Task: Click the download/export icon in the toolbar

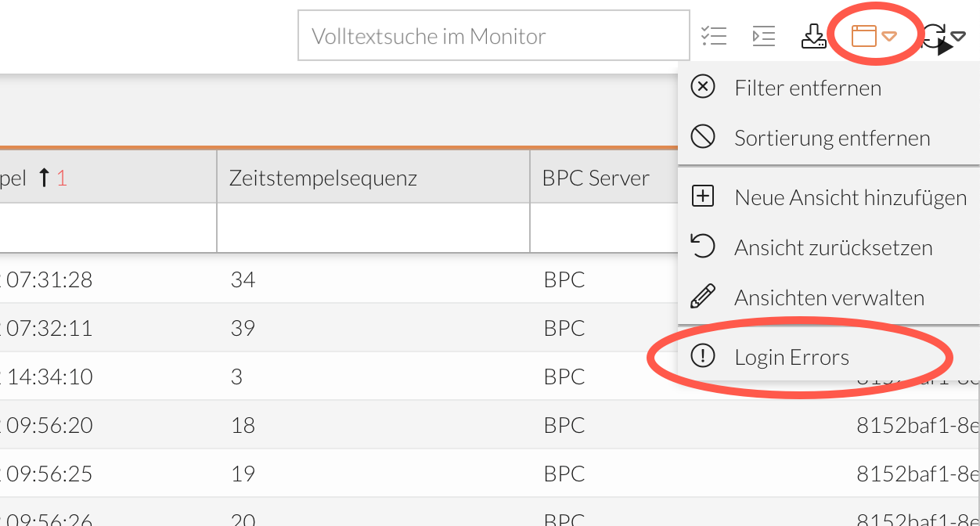Action: coord(814,35)
